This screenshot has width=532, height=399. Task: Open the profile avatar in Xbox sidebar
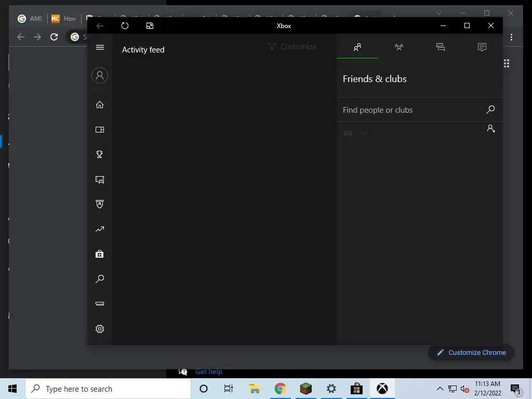click(100, 75)
